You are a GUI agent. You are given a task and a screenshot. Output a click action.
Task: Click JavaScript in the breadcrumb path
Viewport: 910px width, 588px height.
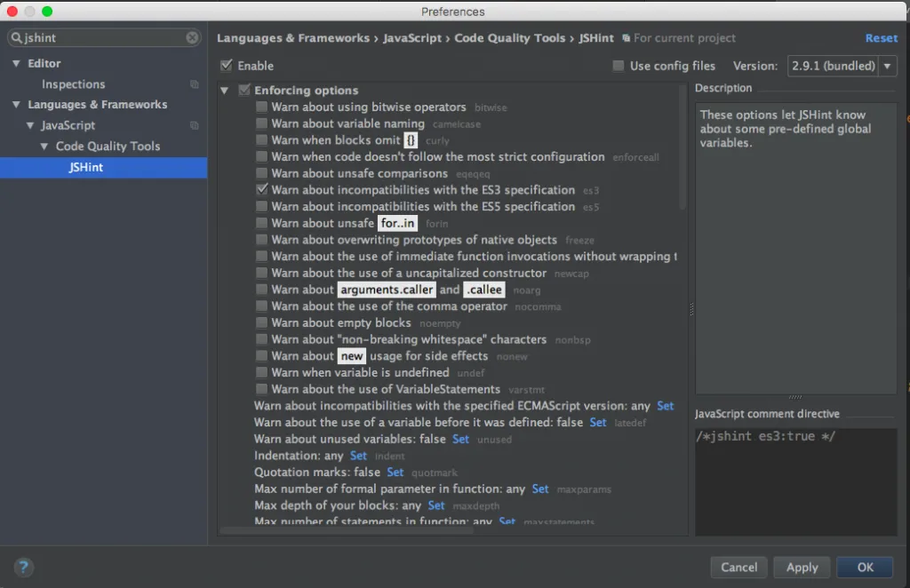coord(412,37)
